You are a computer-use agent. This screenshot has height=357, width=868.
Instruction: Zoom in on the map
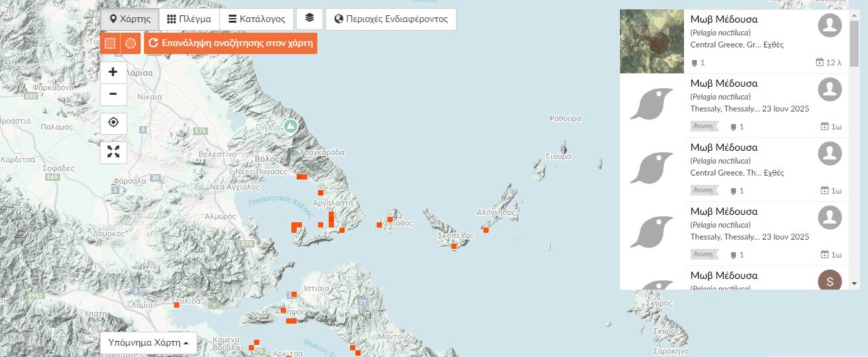(113, 72)
